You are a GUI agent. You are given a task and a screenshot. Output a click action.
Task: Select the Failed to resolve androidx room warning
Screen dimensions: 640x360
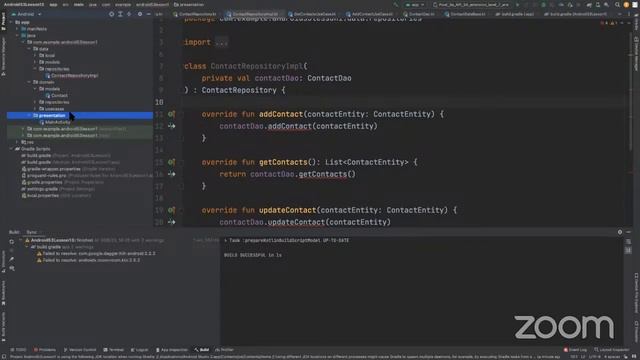click(89, 260)
